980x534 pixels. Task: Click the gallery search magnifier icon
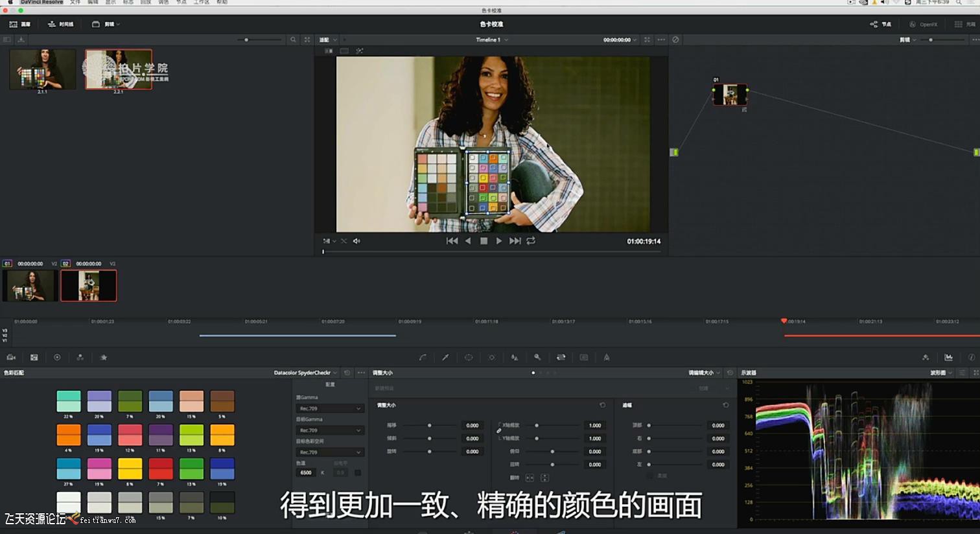point(293,40)
